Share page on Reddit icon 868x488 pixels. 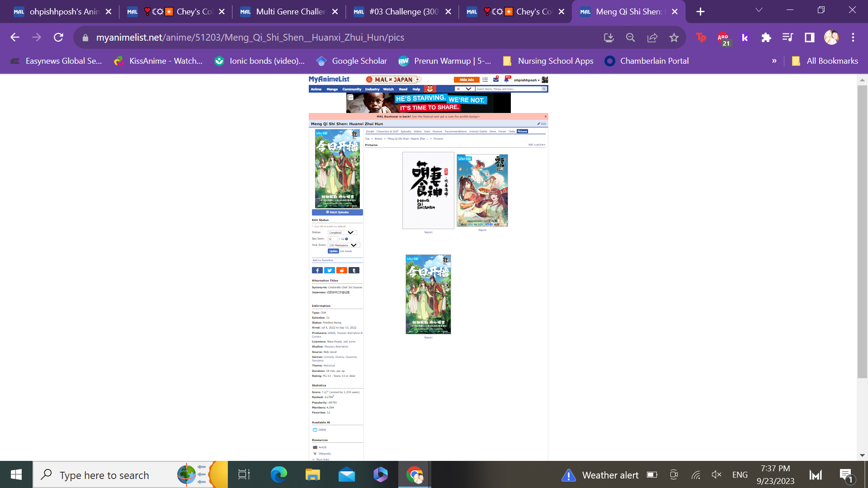(x=342, y=270)
